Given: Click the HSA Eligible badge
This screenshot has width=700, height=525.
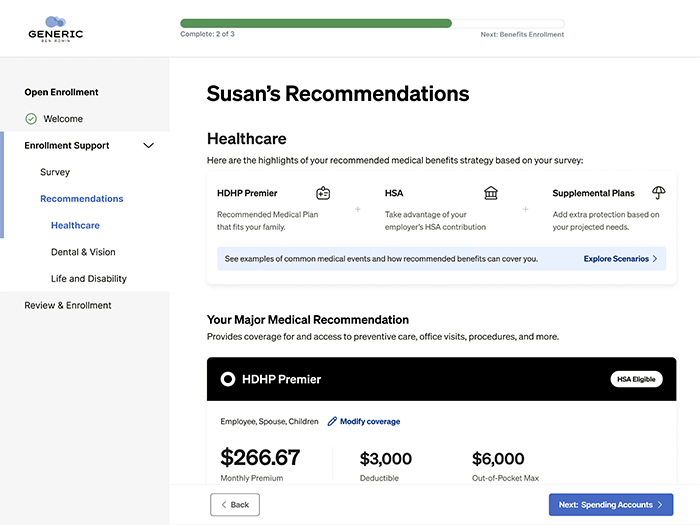Looking at the screenshot, I should point(636,380).
